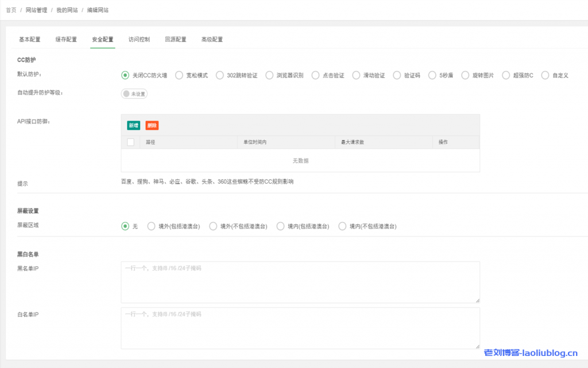Click the 黑名单IP text area
This screenshot has height=368, width=588.
tap(300, 282)
